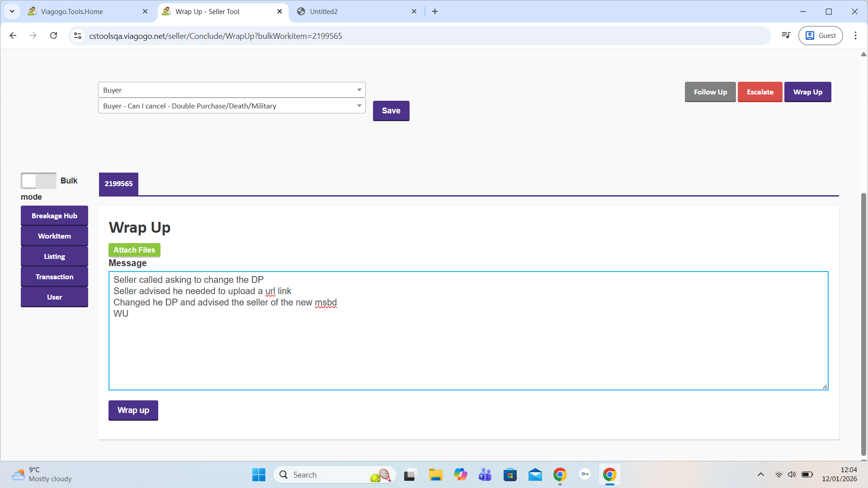This screenshot has width=868, height=488.
Task: Launch File Explorer from the taskbar
Action: point(435,474)
